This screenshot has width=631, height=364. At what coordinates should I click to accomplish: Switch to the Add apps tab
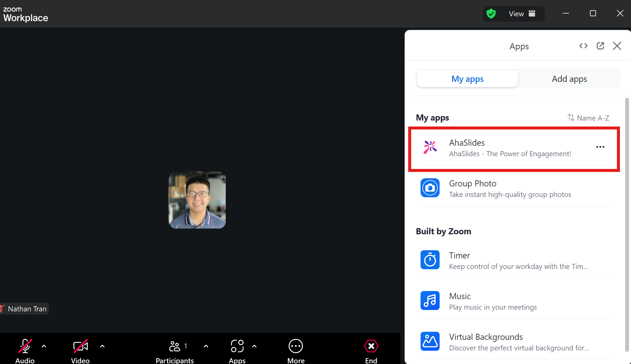pyautogui.click(x=569, y=79)
